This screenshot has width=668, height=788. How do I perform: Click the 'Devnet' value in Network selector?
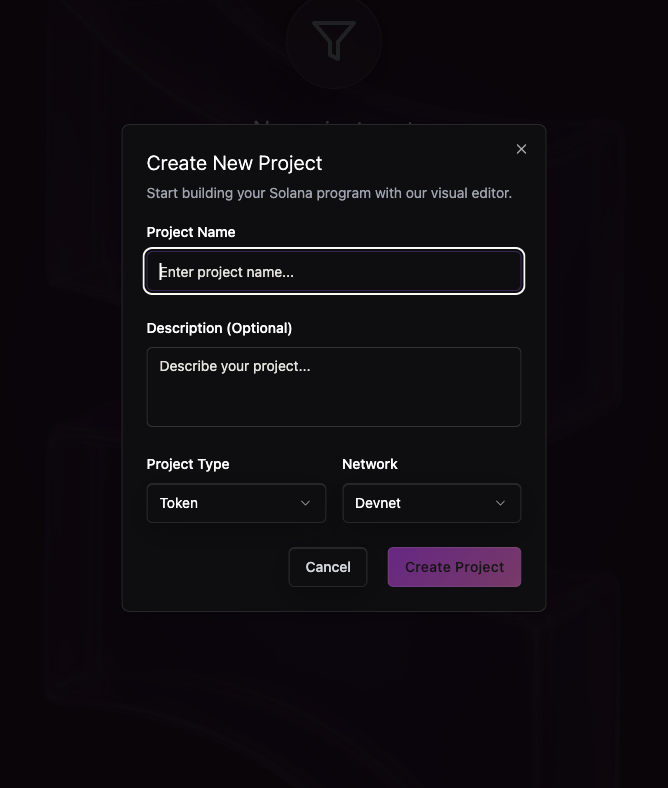coord(378,503)
